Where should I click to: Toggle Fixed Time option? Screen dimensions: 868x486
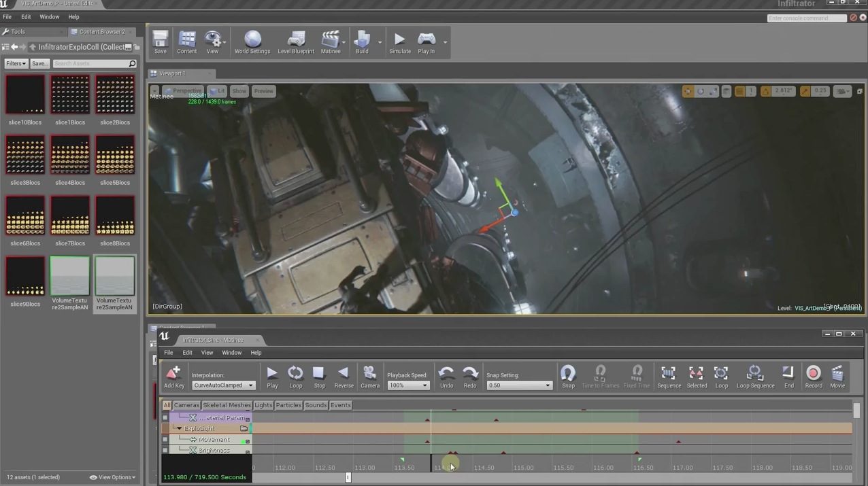pyautogui.click(x=637, y=377)
